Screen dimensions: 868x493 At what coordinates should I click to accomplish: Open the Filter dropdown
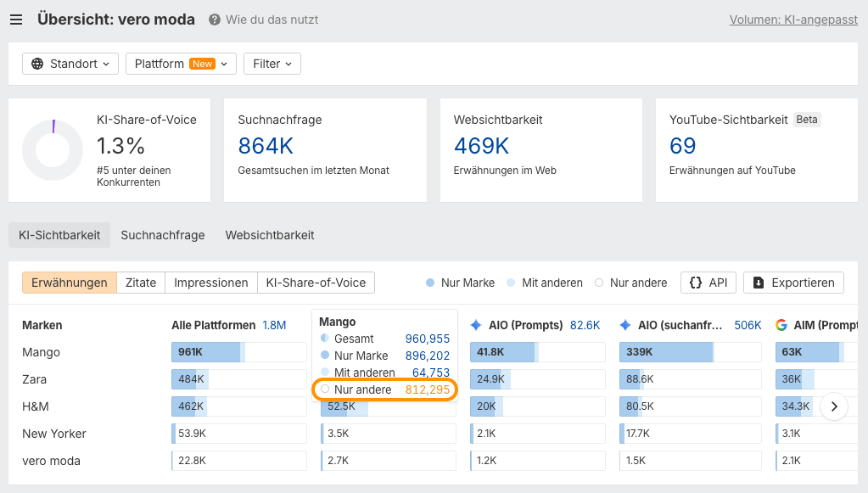pos(272,64)
